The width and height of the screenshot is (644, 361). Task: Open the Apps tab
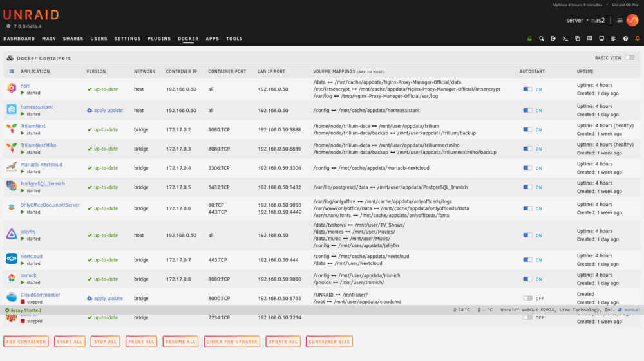(213, 39)
